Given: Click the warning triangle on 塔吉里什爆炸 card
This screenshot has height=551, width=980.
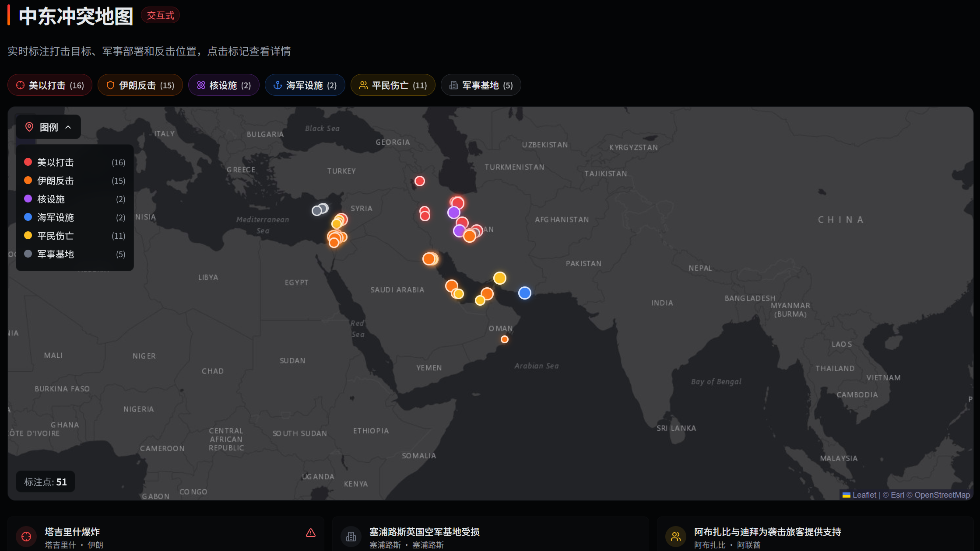Looking at the screenshot, I should pos(311,533).
